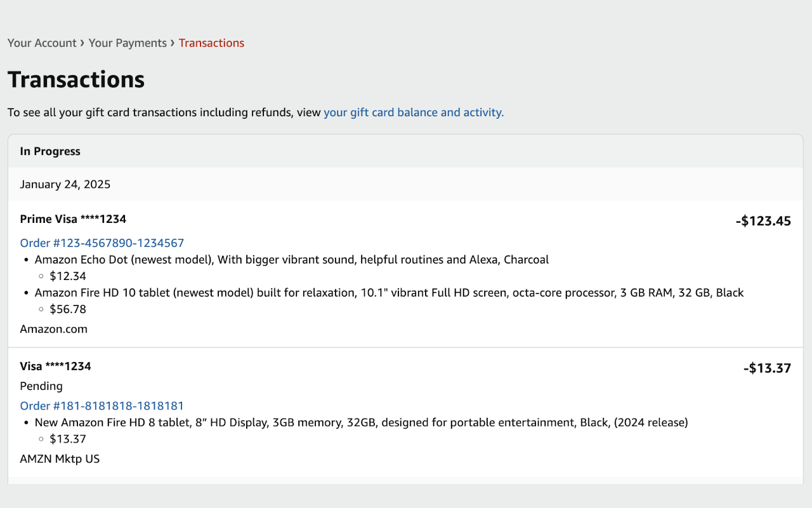Click the Prime Visa ****1234 label
The height and width of the screenshot is (508, 812).
point(73,219)
